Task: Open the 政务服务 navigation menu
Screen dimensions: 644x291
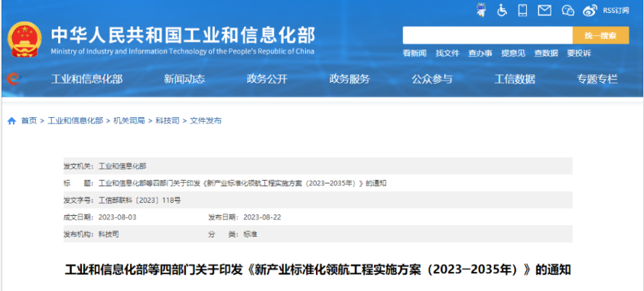Action: tap(350, 79)
